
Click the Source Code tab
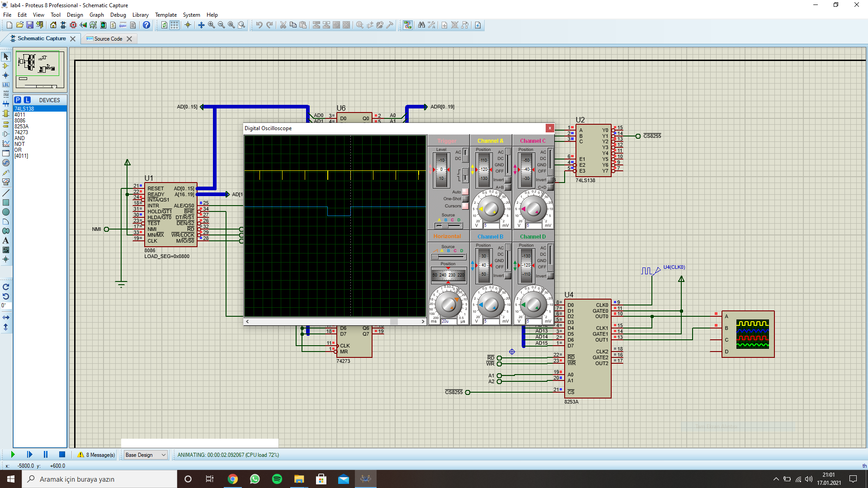(x=106, y=39)
